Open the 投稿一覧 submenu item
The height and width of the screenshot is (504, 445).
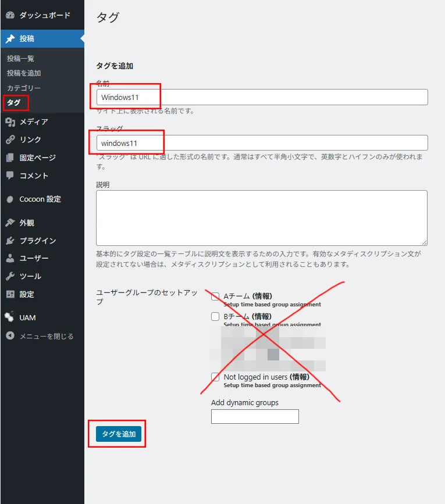[20, 59]
